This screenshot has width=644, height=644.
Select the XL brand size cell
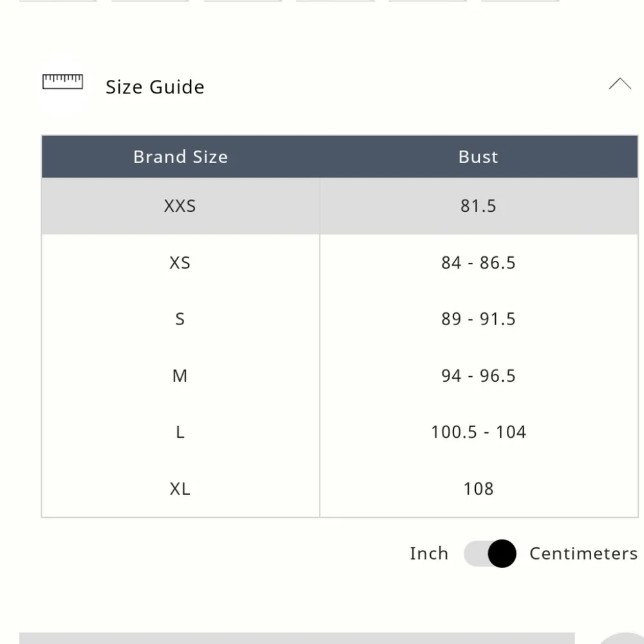[x=180, y=489]
